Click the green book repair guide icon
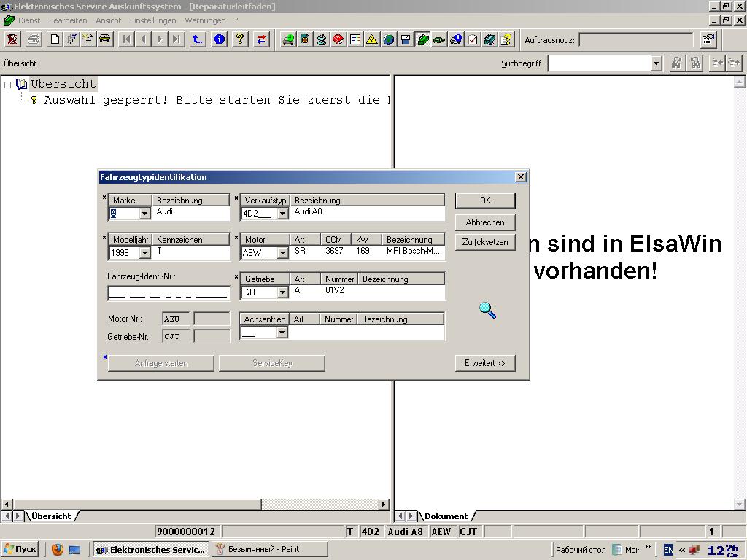The height and width of the screenshot is (560, 747). 422,39
